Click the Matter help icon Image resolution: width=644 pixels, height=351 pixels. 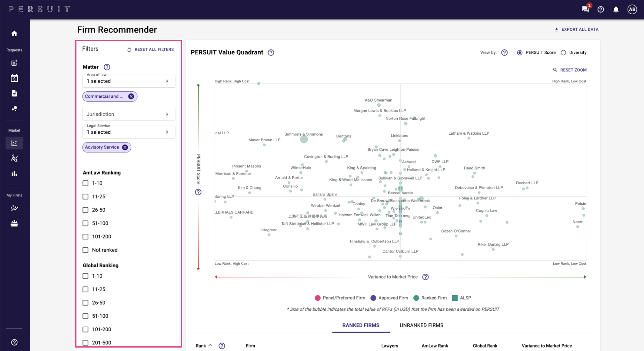coord(107,67)
